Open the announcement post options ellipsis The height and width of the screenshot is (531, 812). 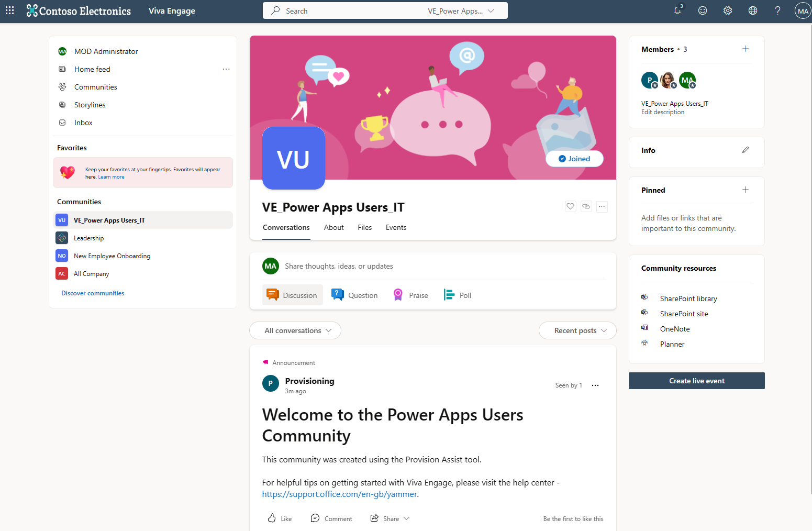[595, 385]
